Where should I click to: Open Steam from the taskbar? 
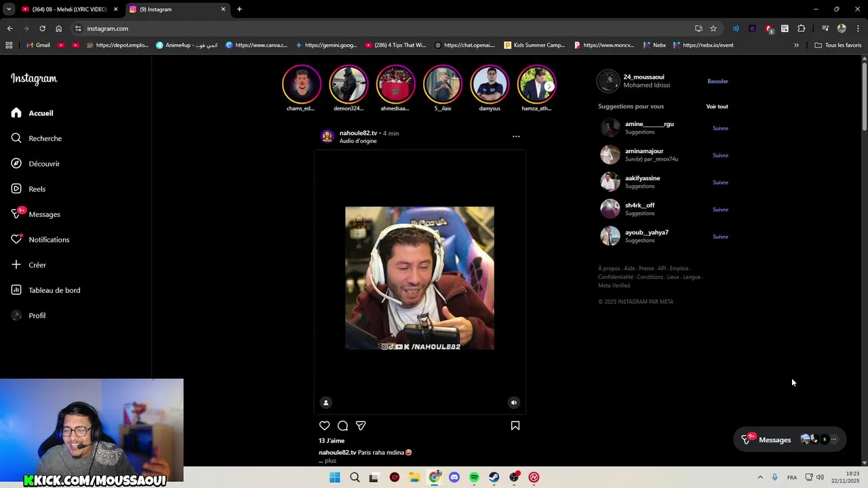click(494, 477)
